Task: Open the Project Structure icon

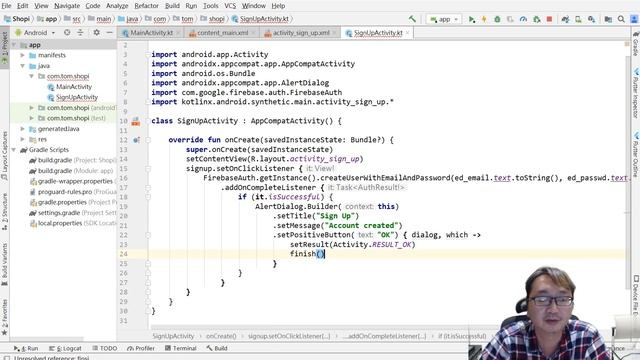Action: pos(608,19)
